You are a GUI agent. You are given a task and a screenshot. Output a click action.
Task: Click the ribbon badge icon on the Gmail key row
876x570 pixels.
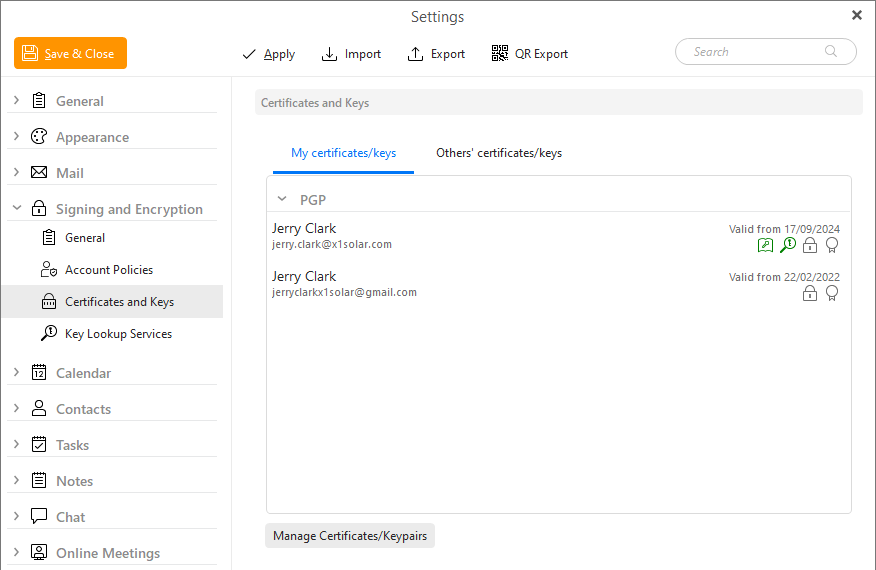tap(832, 293)
